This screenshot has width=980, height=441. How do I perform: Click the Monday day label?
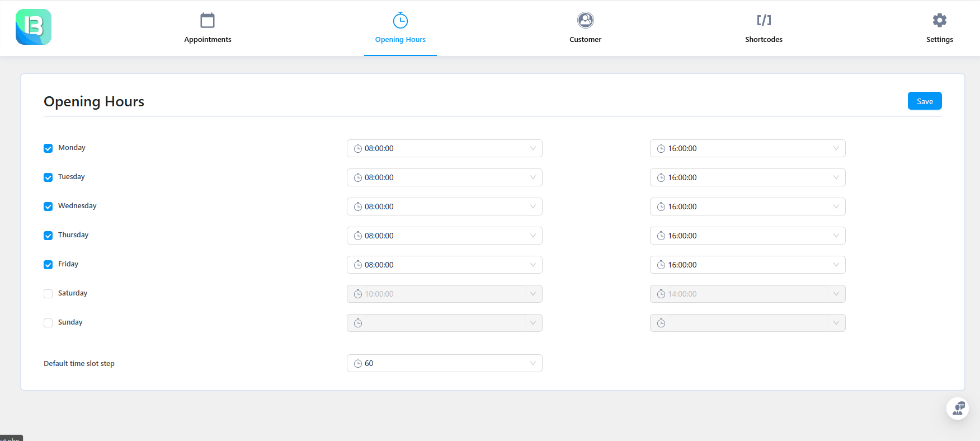click(72, 148)
